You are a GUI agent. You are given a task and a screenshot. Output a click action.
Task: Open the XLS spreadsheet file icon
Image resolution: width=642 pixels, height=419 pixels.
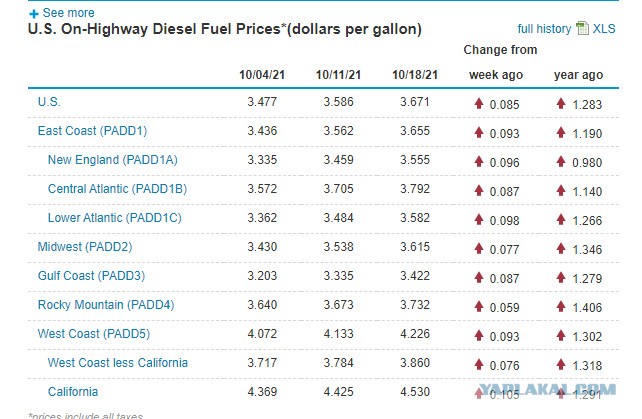pos(582,28)
